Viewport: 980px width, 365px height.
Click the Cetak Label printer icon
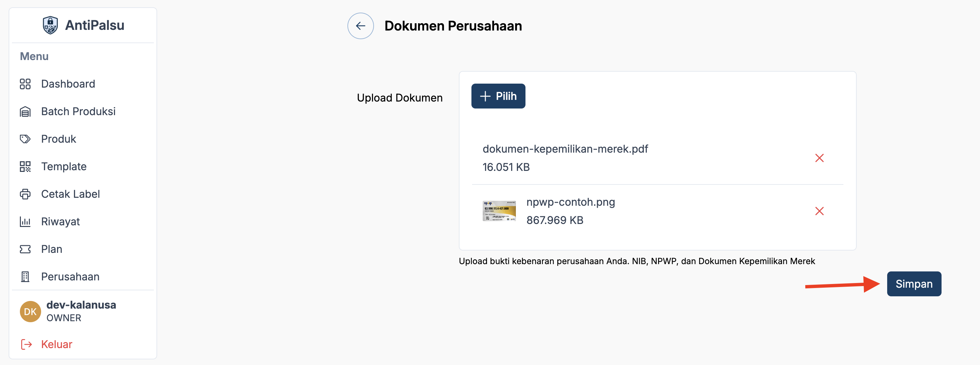coord(25,194)
